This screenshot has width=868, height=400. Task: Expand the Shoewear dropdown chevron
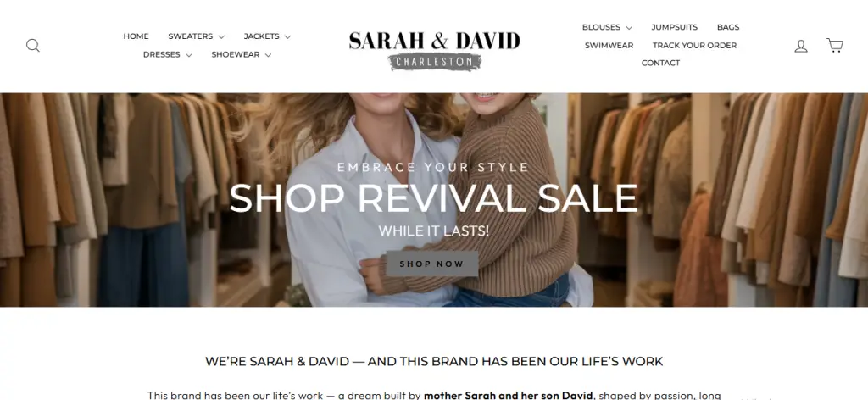(x=268, y=55)
